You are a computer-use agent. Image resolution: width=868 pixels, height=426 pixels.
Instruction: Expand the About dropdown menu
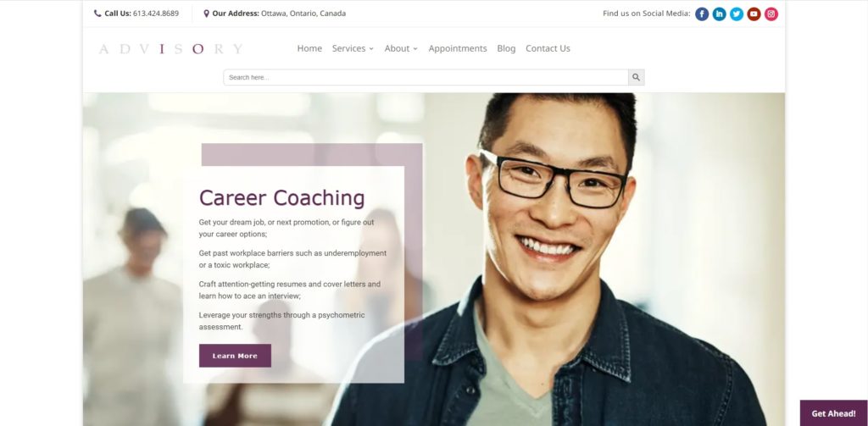tap(401, 48)
